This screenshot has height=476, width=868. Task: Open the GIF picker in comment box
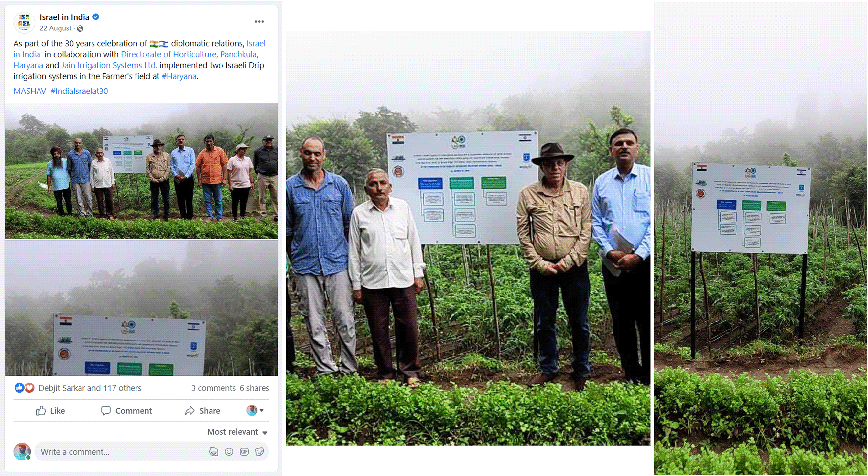click(244, 452)
